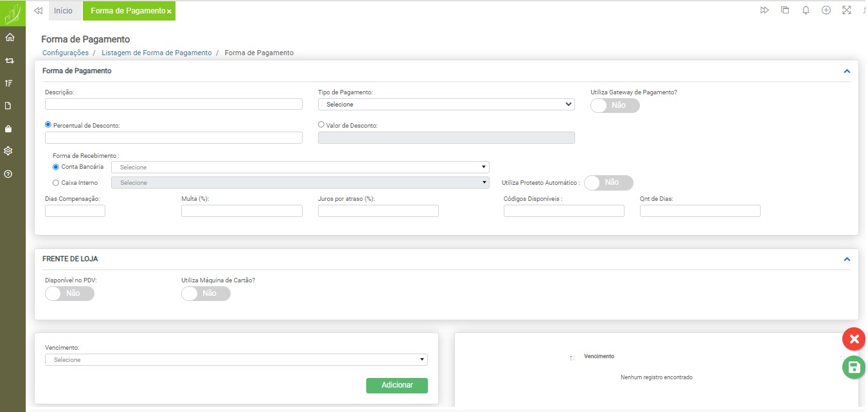Collapse the FRENTE DE LOJA section

(x=846, y=259)
